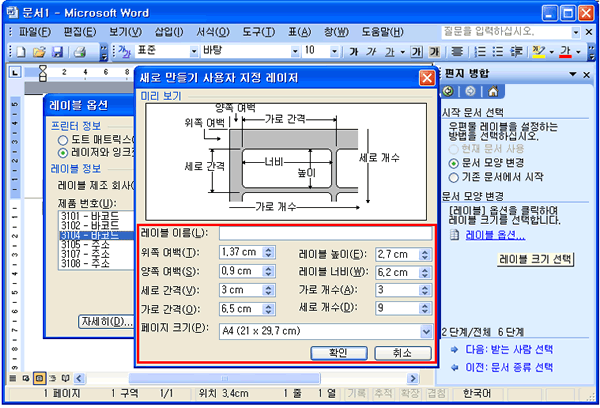Click horizontal scrollbar thumb
600x408 pixels.
tap(224, 379)
